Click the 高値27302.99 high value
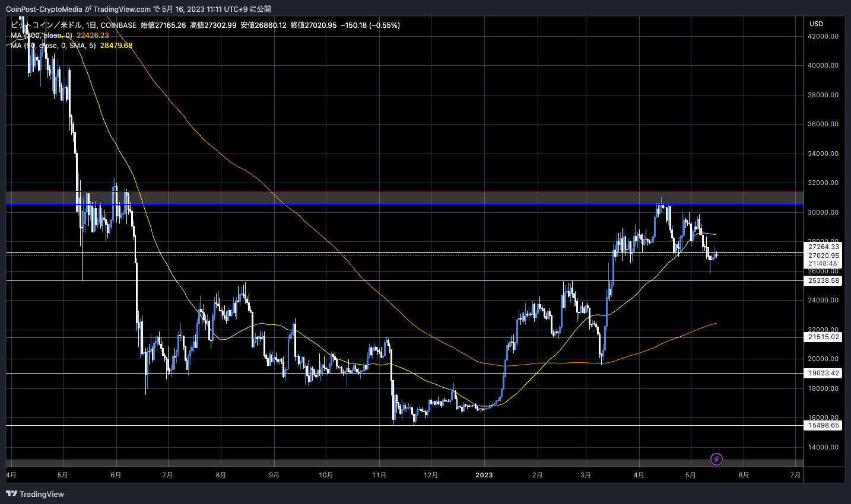The width and height of the screenshot is (851, 504). tap(213, 25)
